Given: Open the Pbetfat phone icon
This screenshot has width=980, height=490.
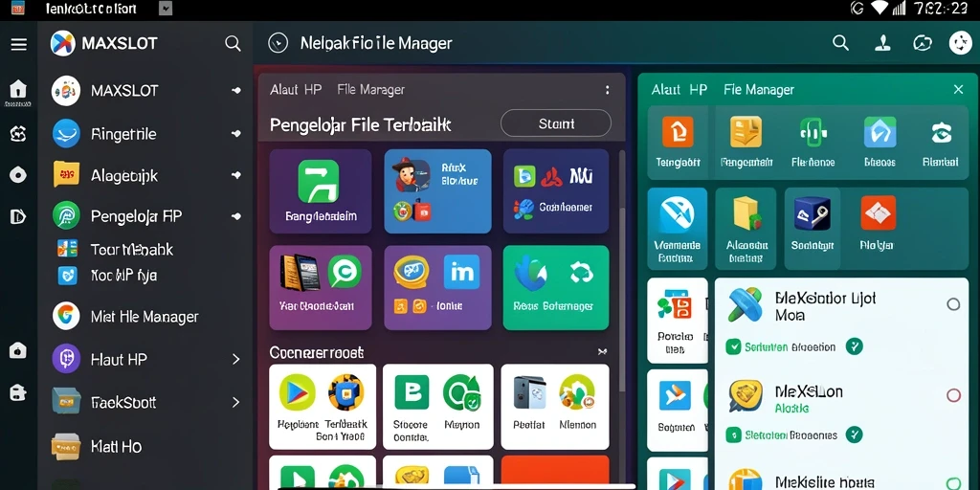Looking at the screenshot, I should point(529,392).
